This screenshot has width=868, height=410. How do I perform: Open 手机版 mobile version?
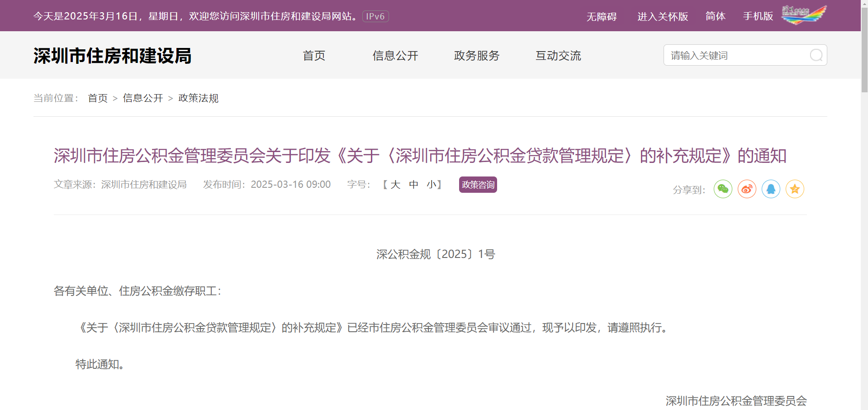(x=758, y=16)
